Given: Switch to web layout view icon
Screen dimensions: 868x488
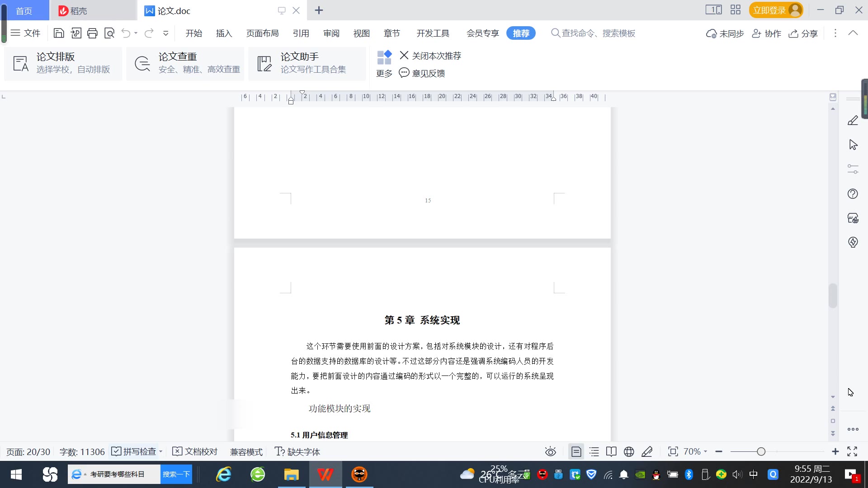Looking at the screenshot, I should [x=629, y=451].
